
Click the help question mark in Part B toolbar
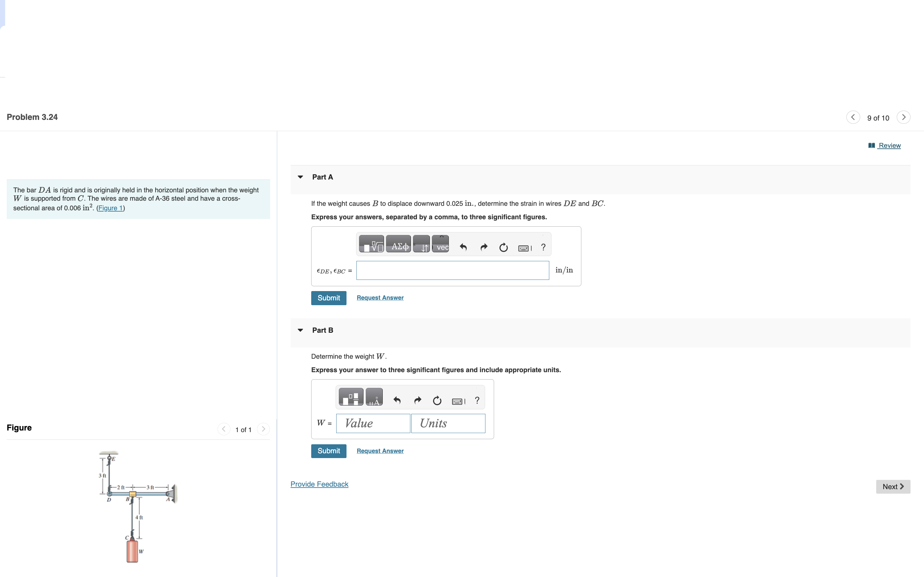tap(477, 400)
